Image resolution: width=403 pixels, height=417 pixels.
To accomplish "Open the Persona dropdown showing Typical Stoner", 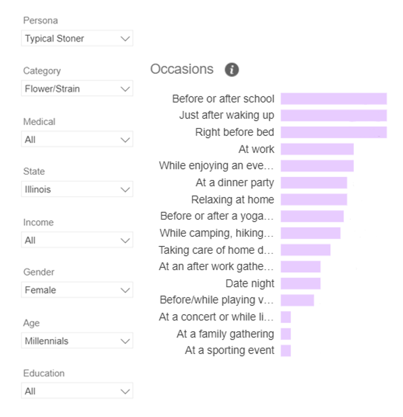I will [77, 38].
